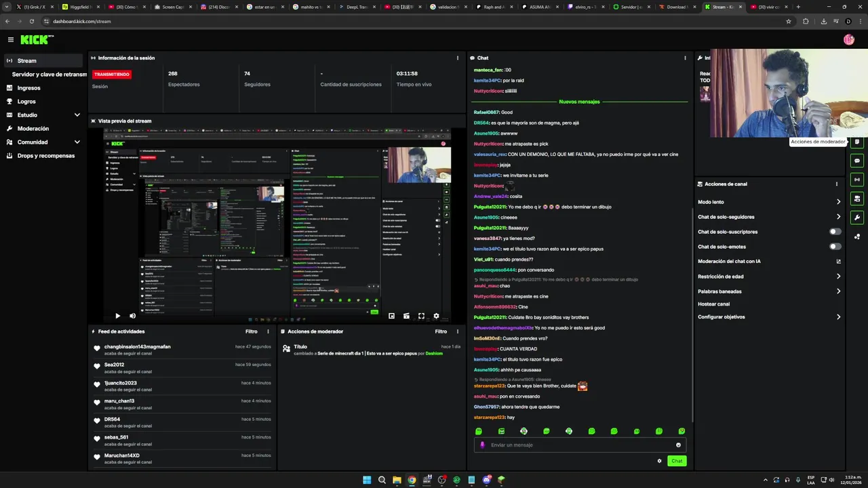Viewport: 868px width, 488px height.
Task: Open Session info panel options menu
Action: [458, 58]
